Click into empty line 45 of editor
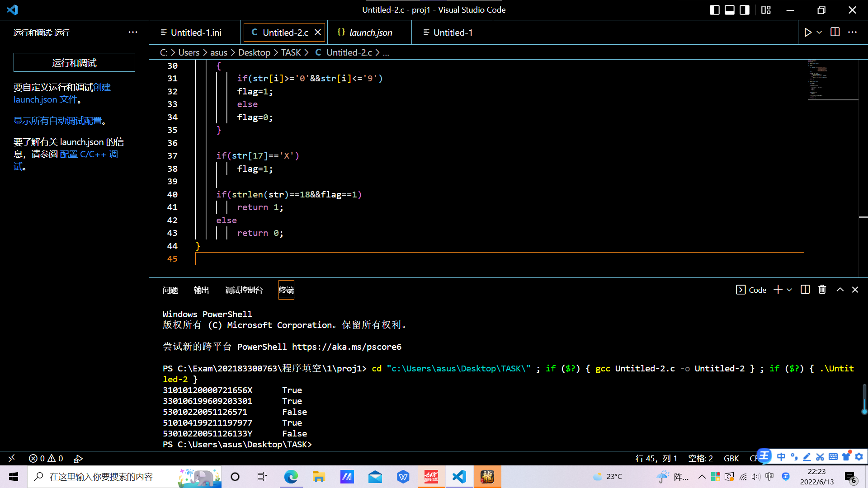This screenshot has height=488, width=868. point(500,258)
